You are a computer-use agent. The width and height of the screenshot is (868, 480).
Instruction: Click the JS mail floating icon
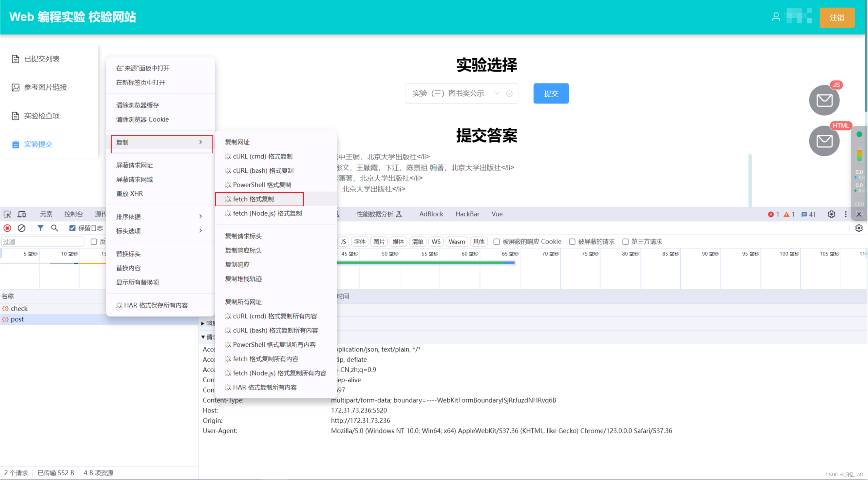tap(824, 100)
